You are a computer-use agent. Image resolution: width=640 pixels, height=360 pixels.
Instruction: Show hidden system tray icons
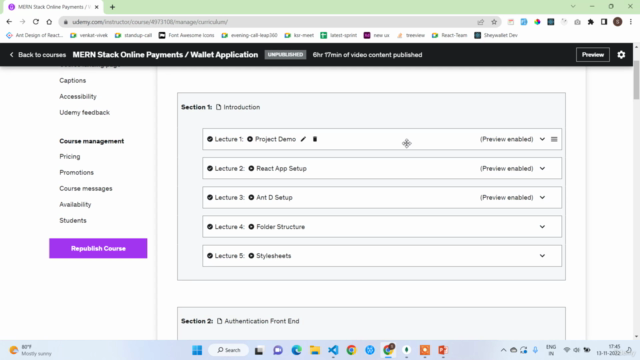click(x=503, y=350)
